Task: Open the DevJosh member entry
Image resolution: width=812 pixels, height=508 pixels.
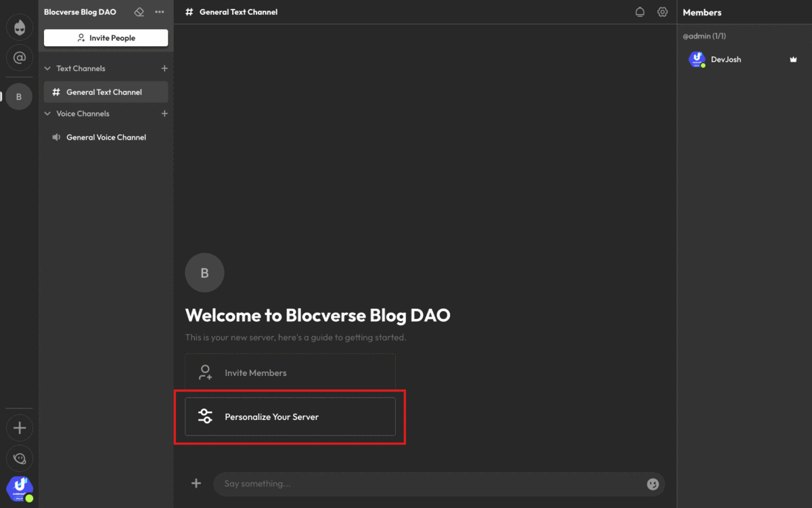Action: 744,60
